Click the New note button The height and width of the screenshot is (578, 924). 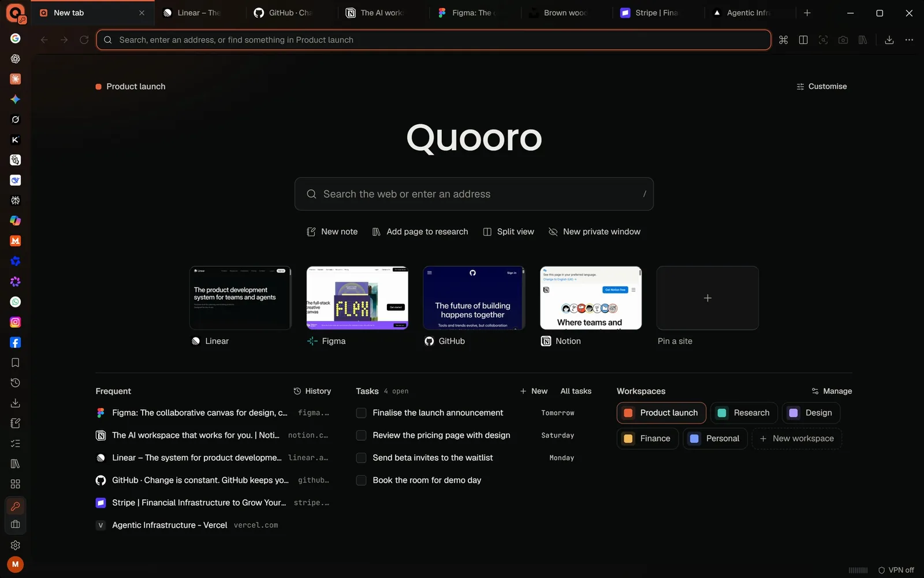(x=332, y=232)
